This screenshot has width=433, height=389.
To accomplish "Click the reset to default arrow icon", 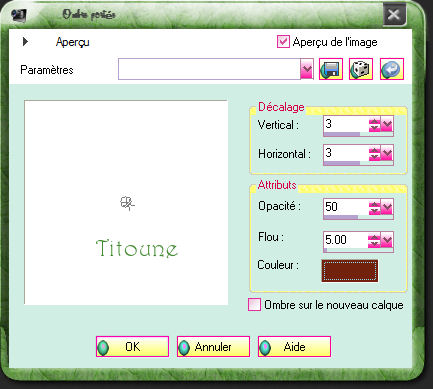I will [x=392, y=69].
